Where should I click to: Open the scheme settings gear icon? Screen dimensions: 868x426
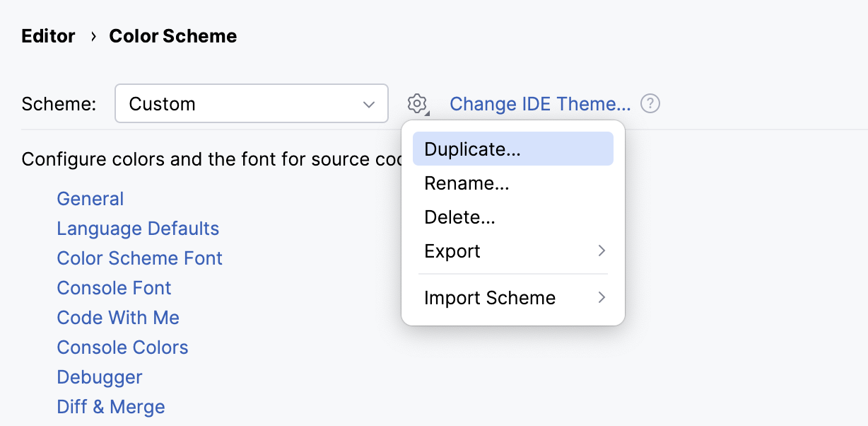[x=417, y=103]
